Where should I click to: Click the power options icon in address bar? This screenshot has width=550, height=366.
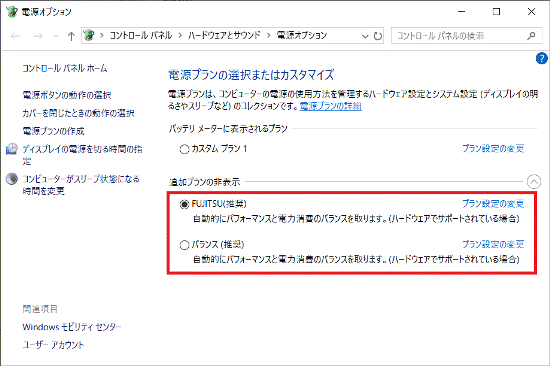point(89,35)
